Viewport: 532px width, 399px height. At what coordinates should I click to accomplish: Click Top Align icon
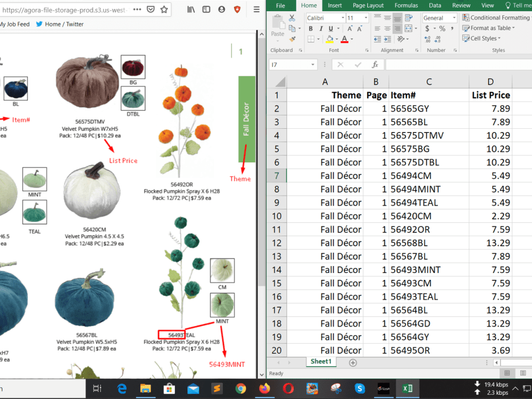coord(377,18)
